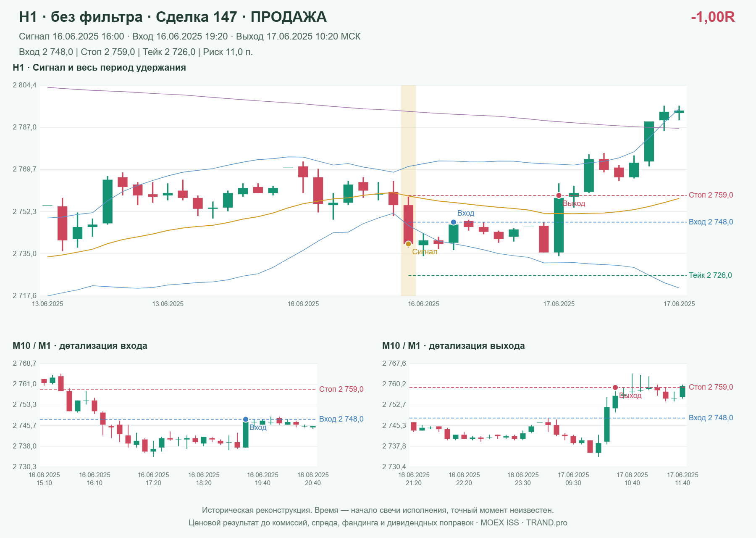Click the orange Сигнал marker on H1 chart
756x538 pixels.
tap(408, 244)
